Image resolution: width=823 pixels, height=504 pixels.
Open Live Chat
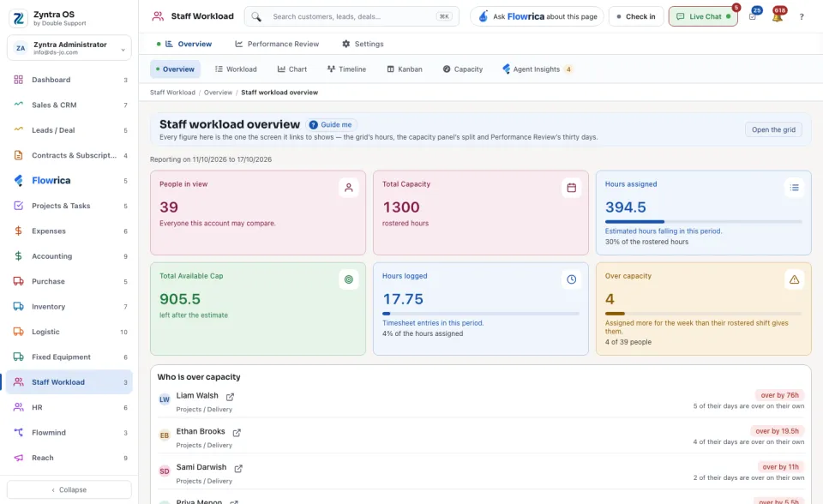tap(703, 17)
